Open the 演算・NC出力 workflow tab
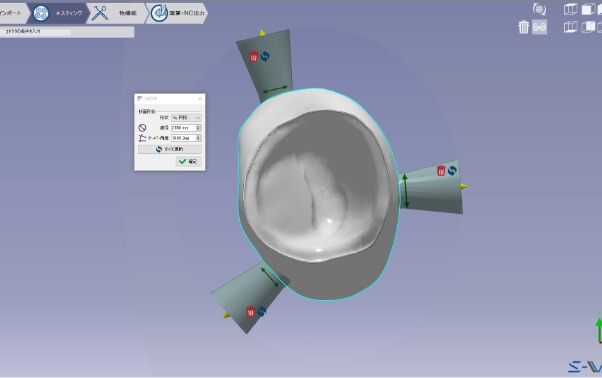 (177, 13)
